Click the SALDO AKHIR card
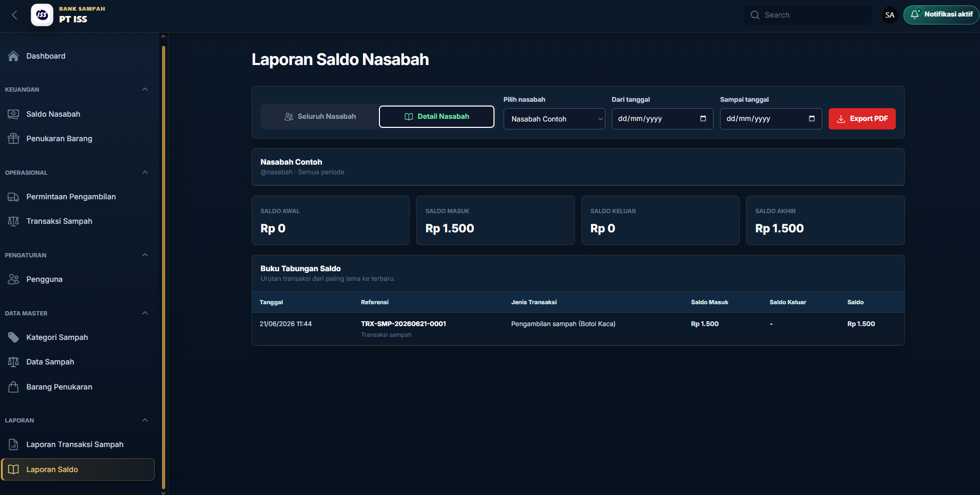 pos(825,220)
